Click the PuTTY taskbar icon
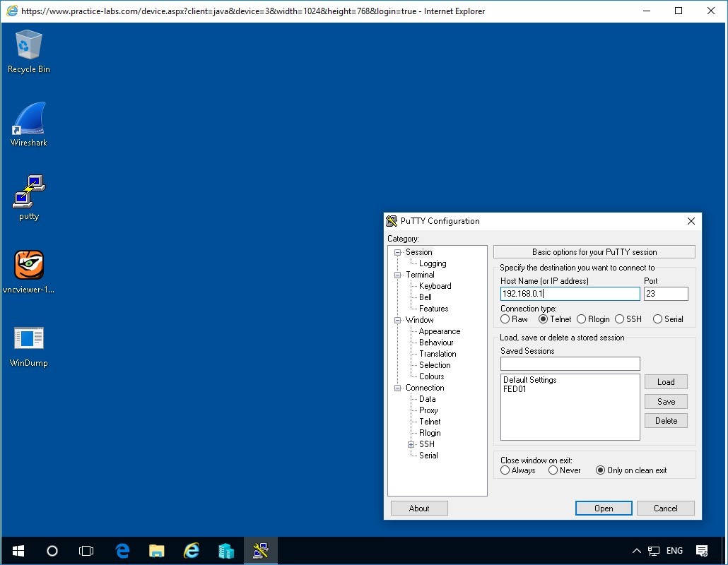 point(261,551)
